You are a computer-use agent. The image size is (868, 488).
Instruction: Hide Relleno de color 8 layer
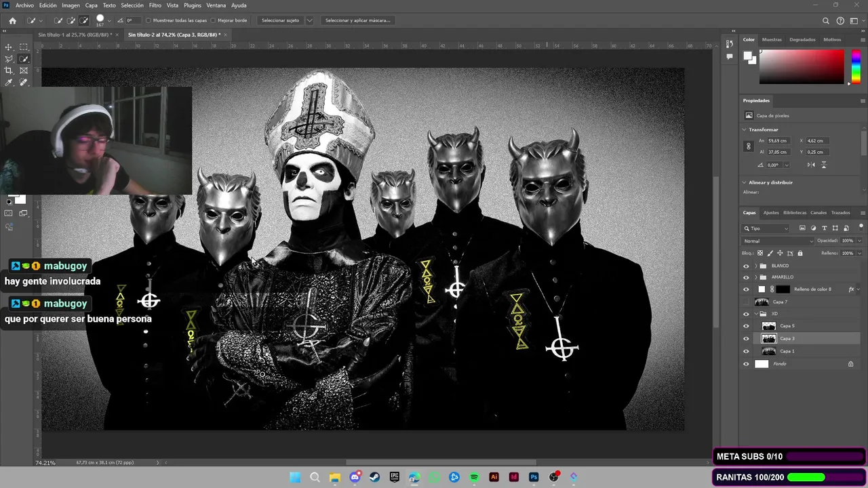746,289
